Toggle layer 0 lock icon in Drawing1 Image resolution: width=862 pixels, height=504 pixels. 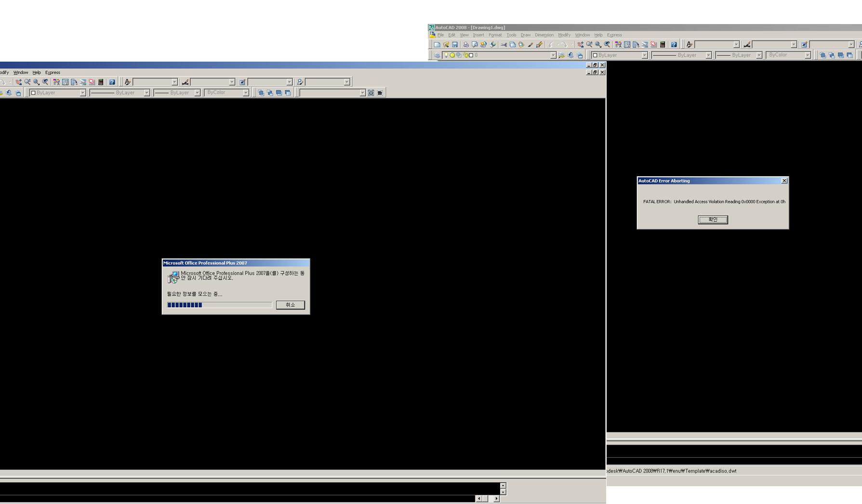465,55
